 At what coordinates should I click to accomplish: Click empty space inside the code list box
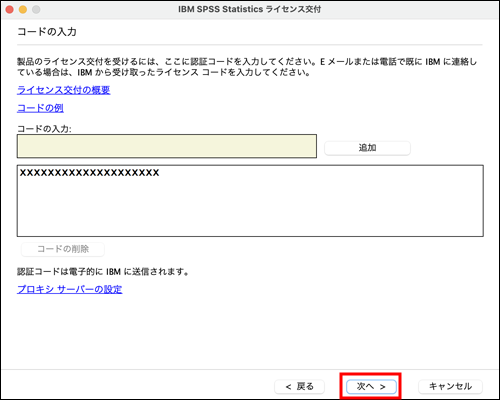click(250, 210)
